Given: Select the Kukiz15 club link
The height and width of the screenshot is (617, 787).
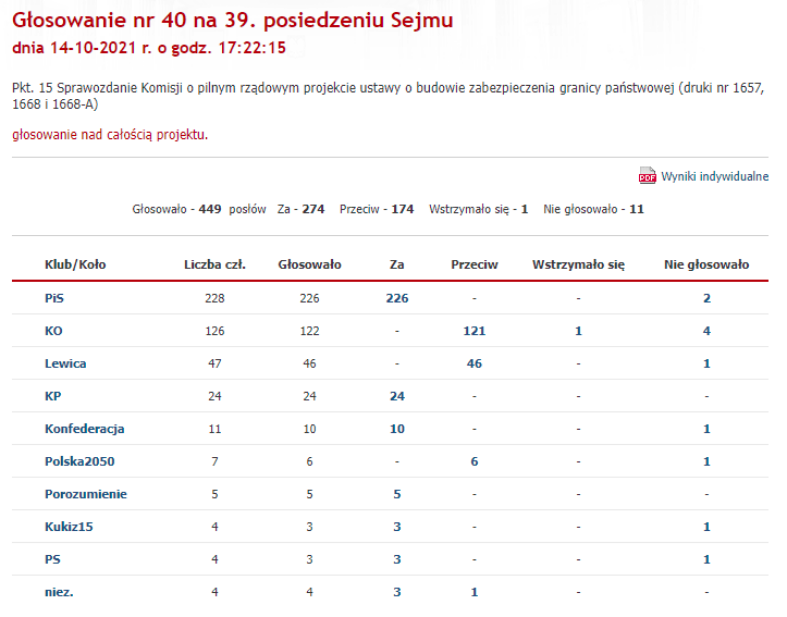Looking at the screenshot, I should [x=68, y=526].
